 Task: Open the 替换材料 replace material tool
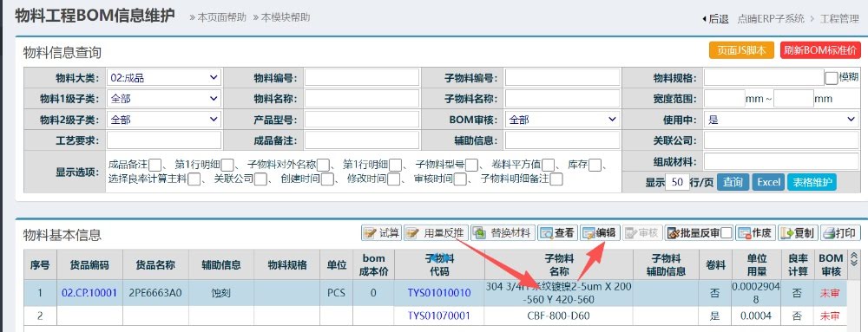[503, 233]
